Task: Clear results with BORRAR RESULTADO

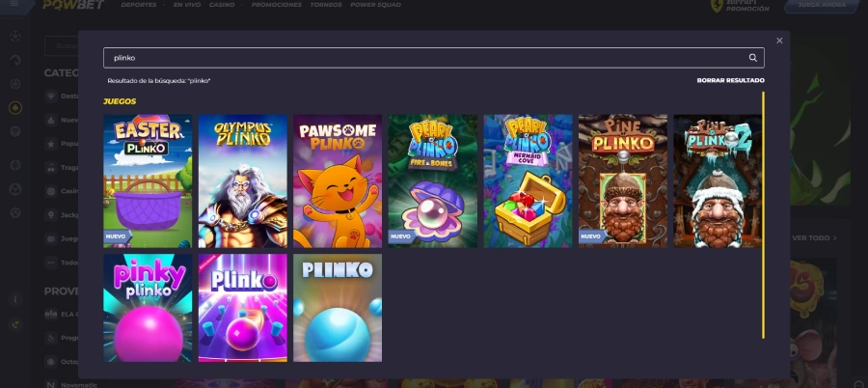Action: (x=730, y=80)
